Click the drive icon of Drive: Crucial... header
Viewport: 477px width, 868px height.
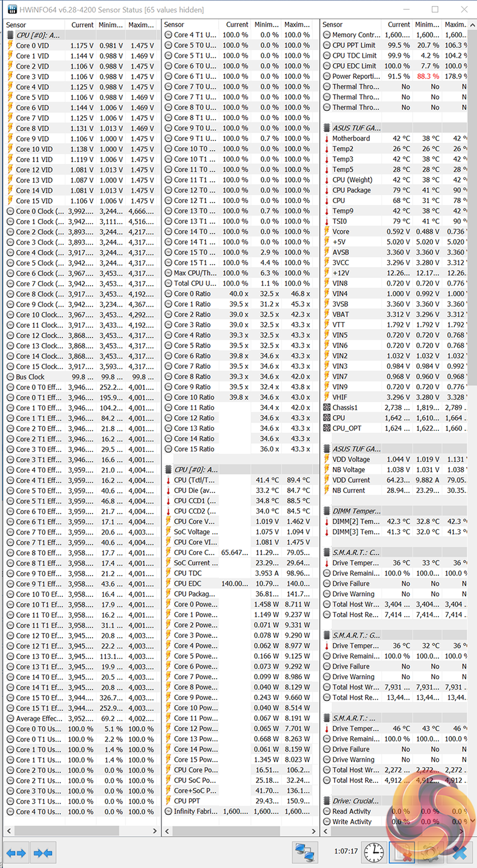click(x=327, y=801)
